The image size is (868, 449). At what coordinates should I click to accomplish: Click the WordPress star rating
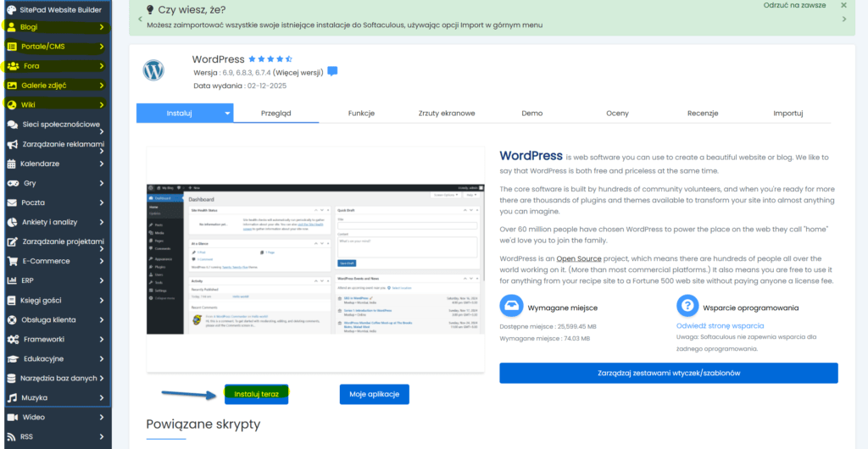[x=270, y=58]
